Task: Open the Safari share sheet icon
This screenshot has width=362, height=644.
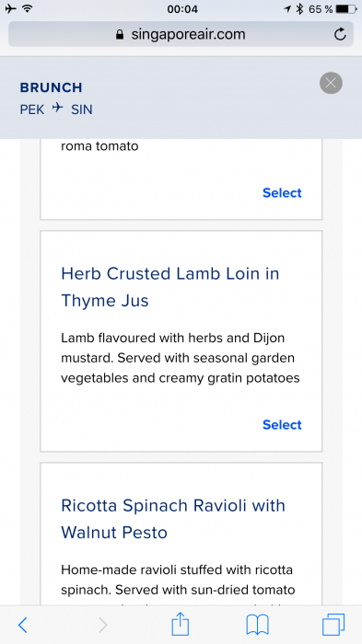Action: [x=181, y=624]
